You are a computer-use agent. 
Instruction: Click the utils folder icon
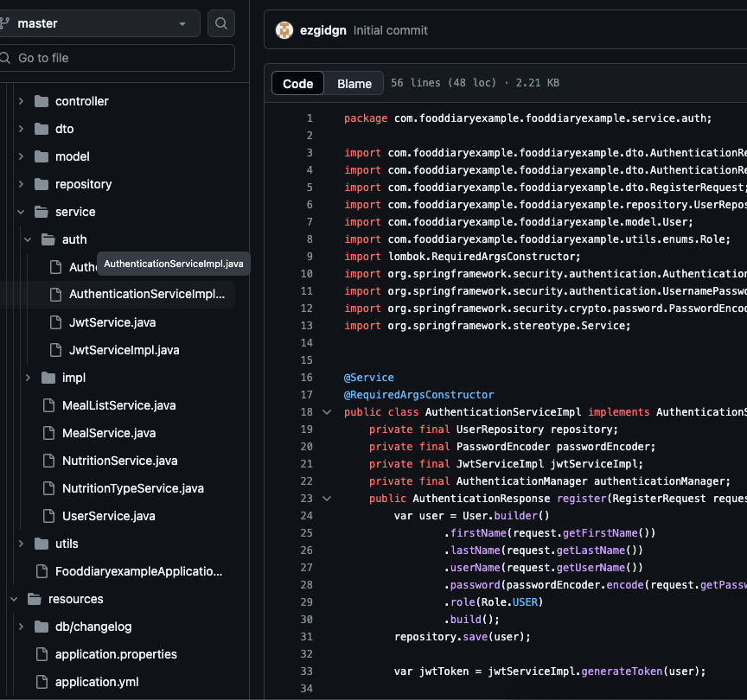tap(41, 544)
